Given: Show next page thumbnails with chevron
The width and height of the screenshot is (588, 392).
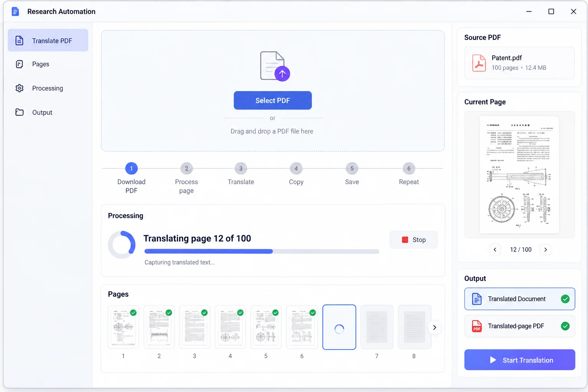Looking at the screenshot, I should (x=434, y=327).
